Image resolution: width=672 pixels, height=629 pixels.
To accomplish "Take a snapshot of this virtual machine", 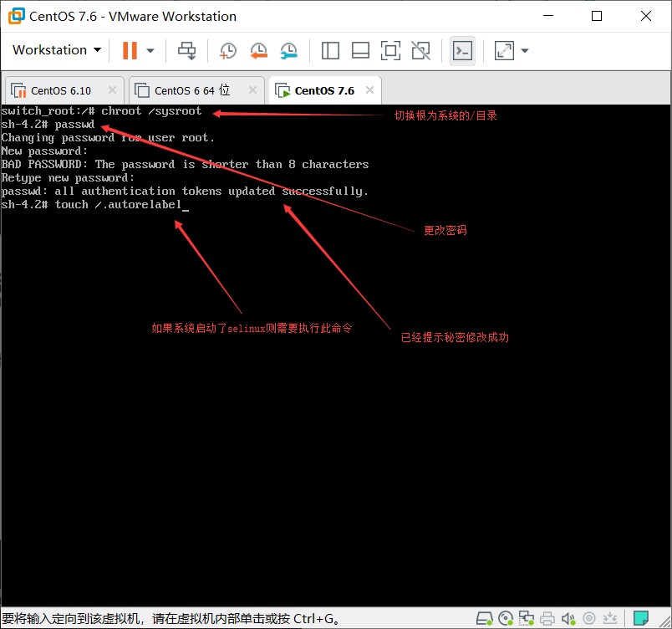I will (228, 50).
